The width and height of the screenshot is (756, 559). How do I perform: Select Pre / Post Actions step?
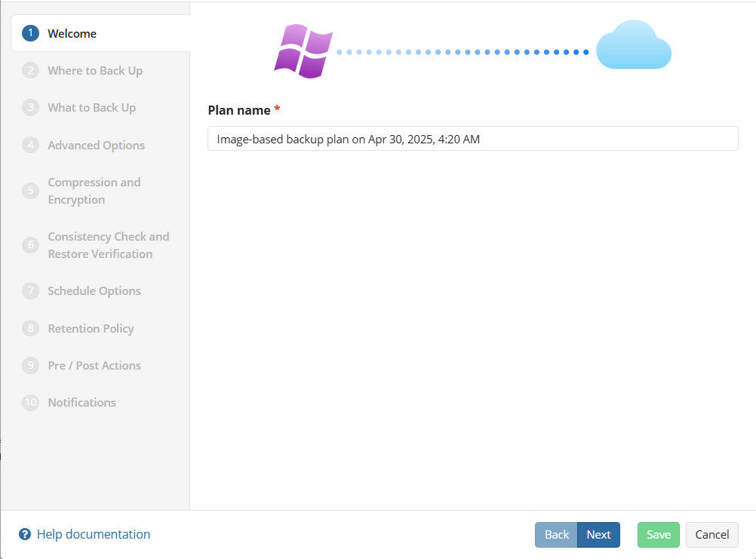94,366
